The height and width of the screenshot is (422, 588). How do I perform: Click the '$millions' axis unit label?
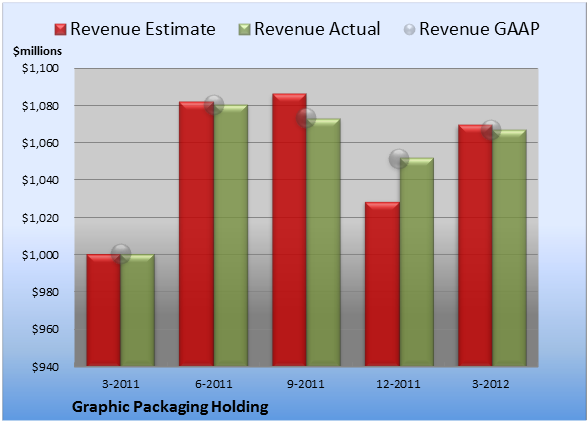coord(37,51)
